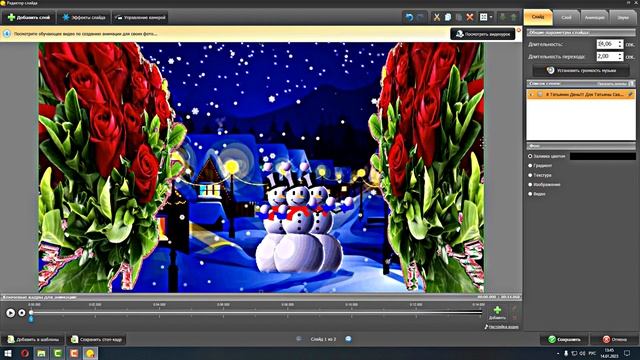Click the green Save button
640x360 pixels.
tap(564, 340)
